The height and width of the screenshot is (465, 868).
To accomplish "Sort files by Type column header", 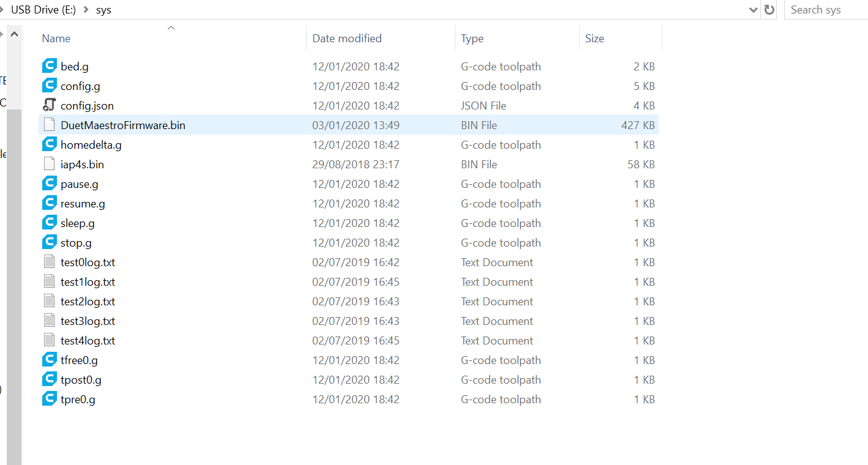I will [472, 39].
